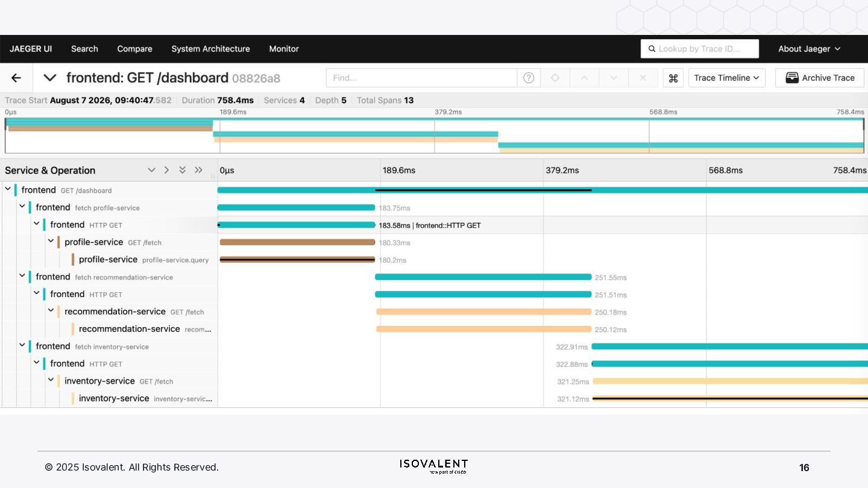Open the Trace Timeline view dropdown
The width and height of the screenshot is (868, 488).
[x=727, y=78]
